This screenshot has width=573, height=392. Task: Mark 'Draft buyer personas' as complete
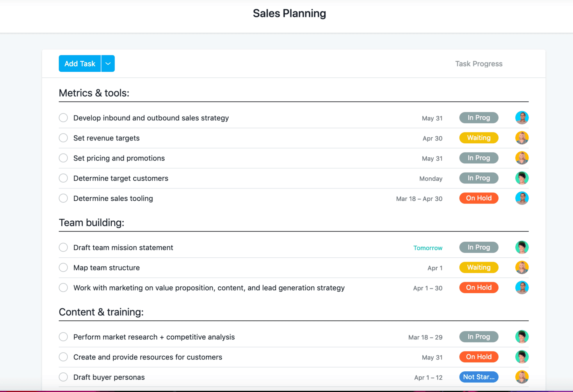pos(63,377)
